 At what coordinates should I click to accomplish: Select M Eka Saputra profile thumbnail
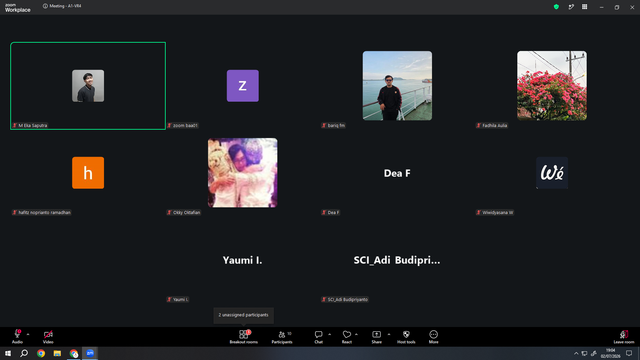(x=88, y=86)
